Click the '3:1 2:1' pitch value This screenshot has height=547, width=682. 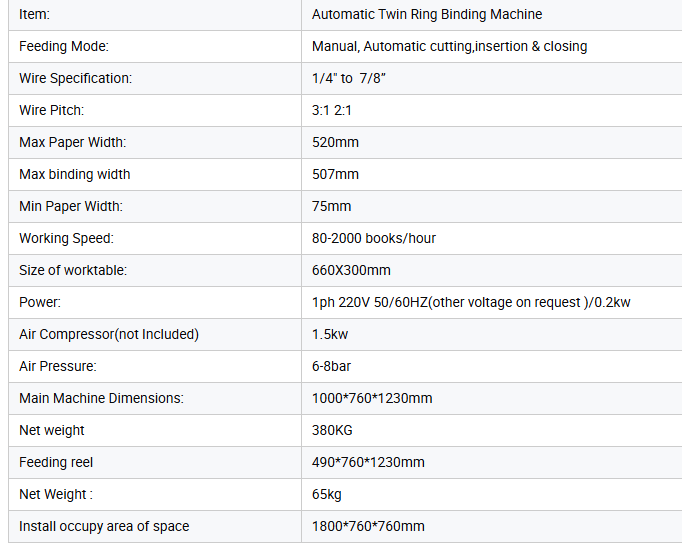(x=331, y=110)
